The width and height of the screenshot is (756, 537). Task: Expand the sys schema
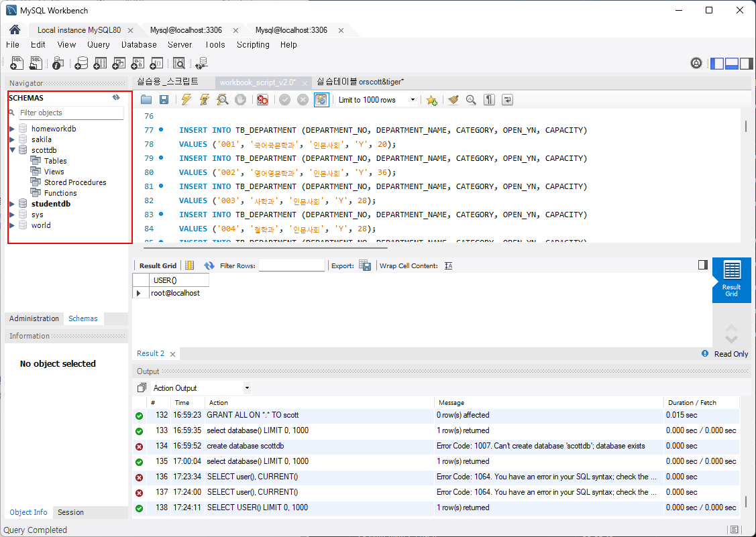tap(12, 215)
